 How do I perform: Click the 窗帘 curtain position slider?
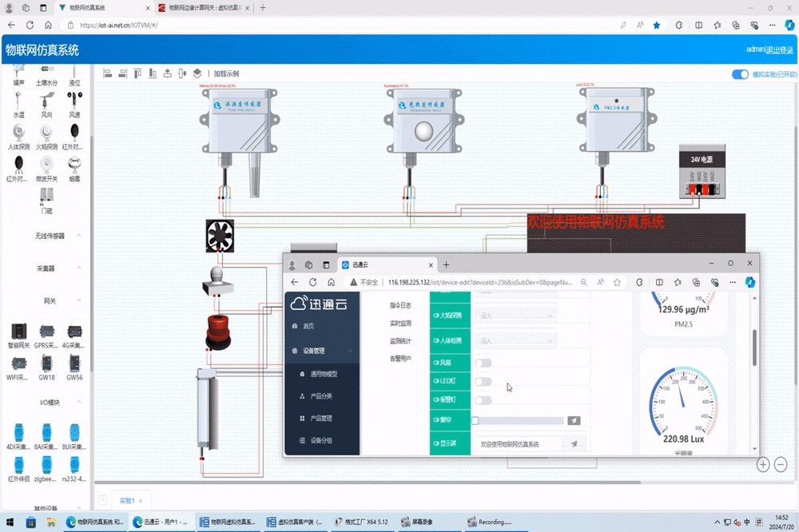(518, 420)
